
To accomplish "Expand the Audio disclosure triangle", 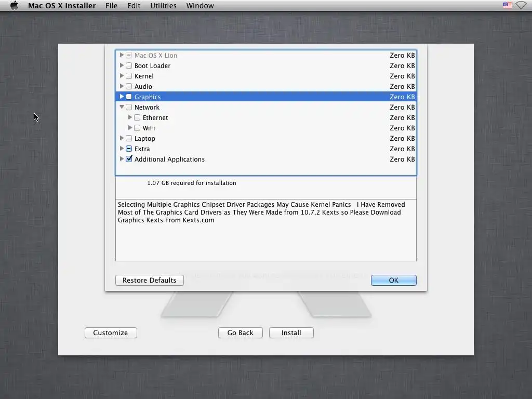I will coord(122,86).
